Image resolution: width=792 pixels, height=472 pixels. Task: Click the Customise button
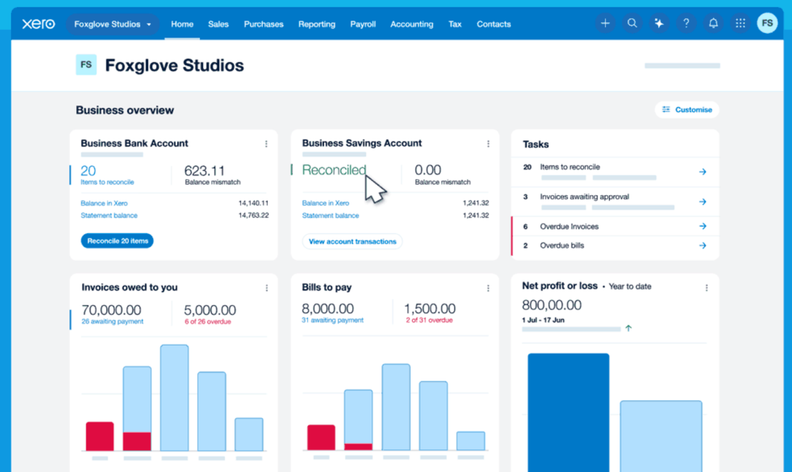coord(687,110)
